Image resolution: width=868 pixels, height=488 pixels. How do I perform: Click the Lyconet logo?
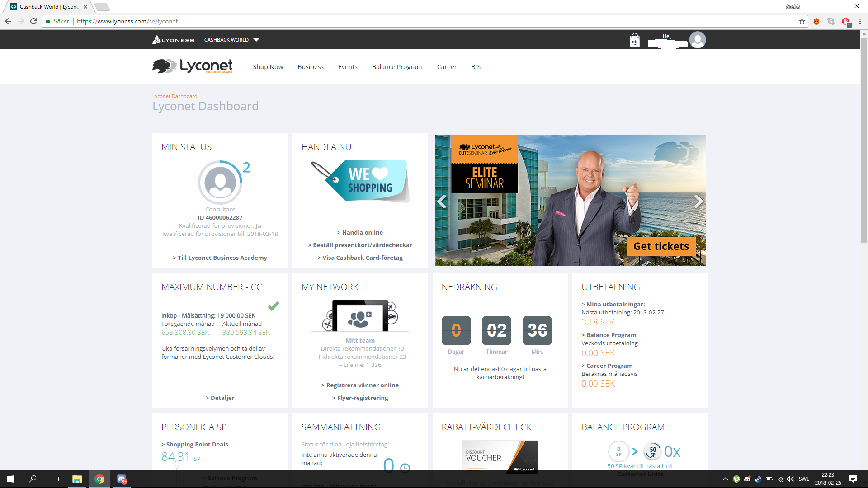[x=193, y=66]
